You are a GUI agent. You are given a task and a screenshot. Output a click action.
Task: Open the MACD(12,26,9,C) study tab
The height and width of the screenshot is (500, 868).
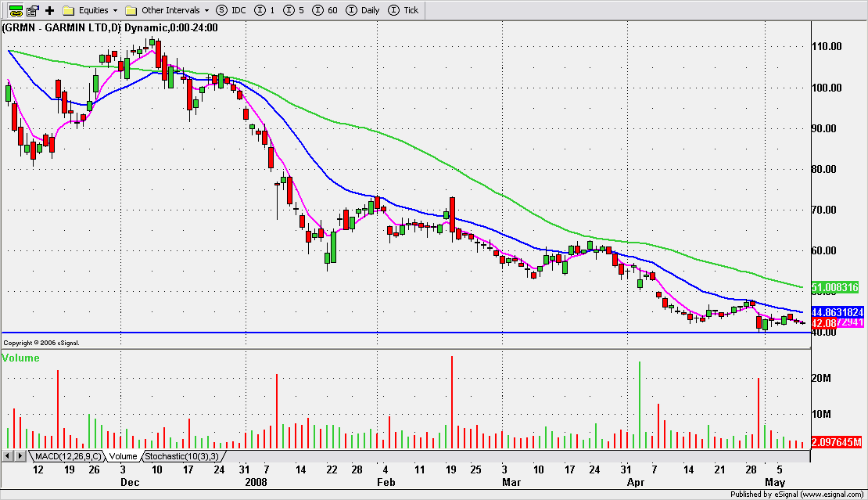pyautogui.click(x=67, y=456)
